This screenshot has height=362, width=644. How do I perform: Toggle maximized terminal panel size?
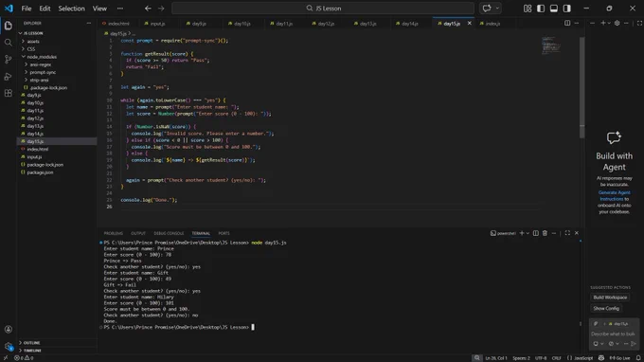point(567,233)
